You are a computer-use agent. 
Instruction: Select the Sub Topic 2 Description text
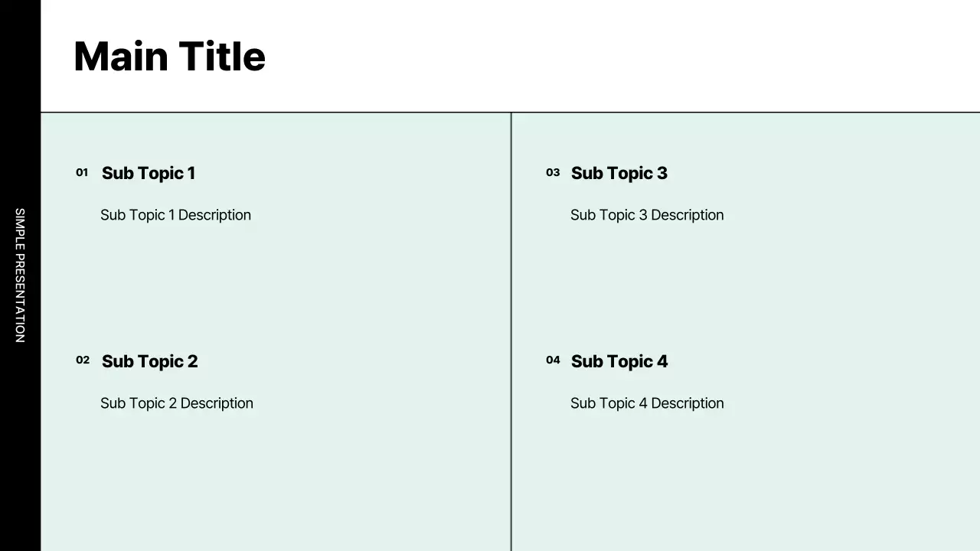(x=177, y=403)
